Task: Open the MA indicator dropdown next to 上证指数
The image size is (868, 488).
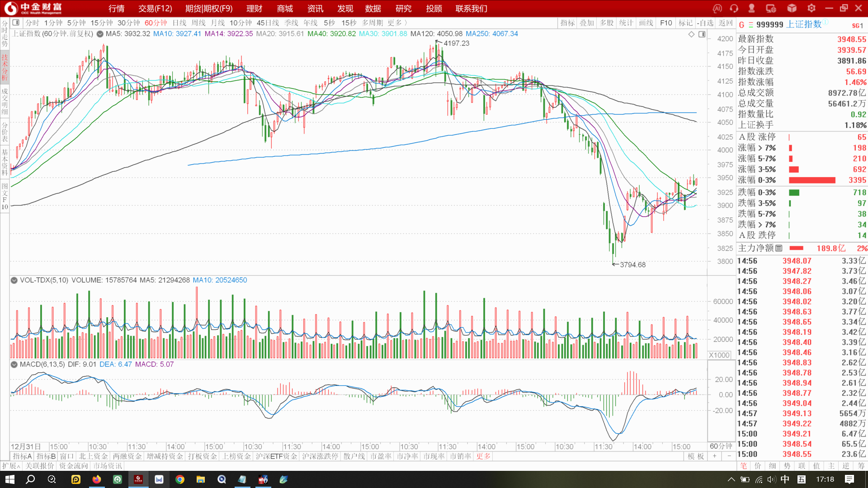Action: click(x=99, y=34)
